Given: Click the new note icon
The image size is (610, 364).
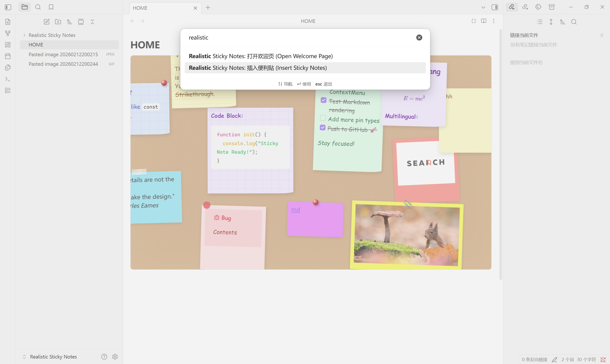Looking at the screenshot, I should click(47, 22).
